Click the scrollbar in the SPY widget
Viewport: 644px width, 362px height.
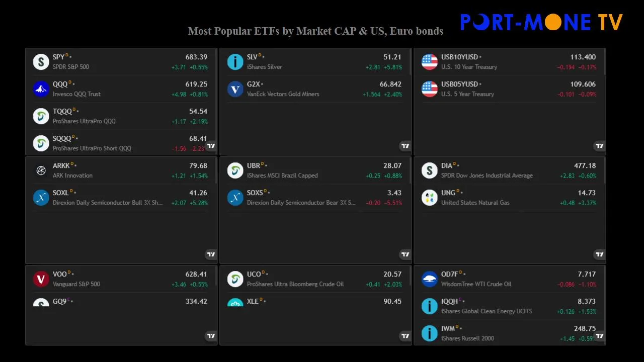216,62
